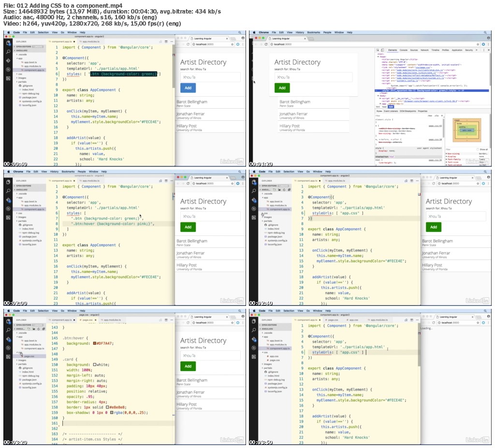The image size is (495, 448).
Task: Select package.json in the 00:02:00 explorer
Action: (x=29, y=236)
